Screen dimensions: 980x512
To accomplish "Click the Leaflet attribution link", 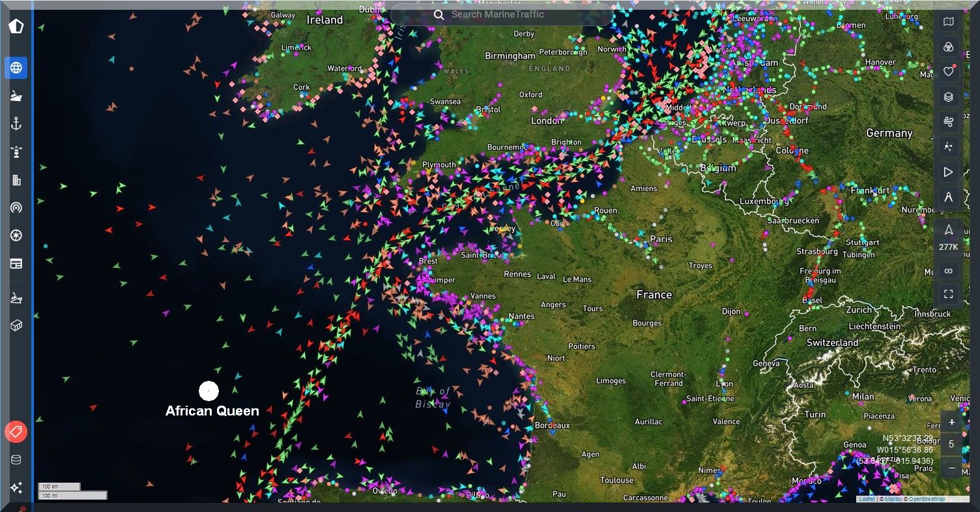I will pyautogui.click(x=867, y=499).
